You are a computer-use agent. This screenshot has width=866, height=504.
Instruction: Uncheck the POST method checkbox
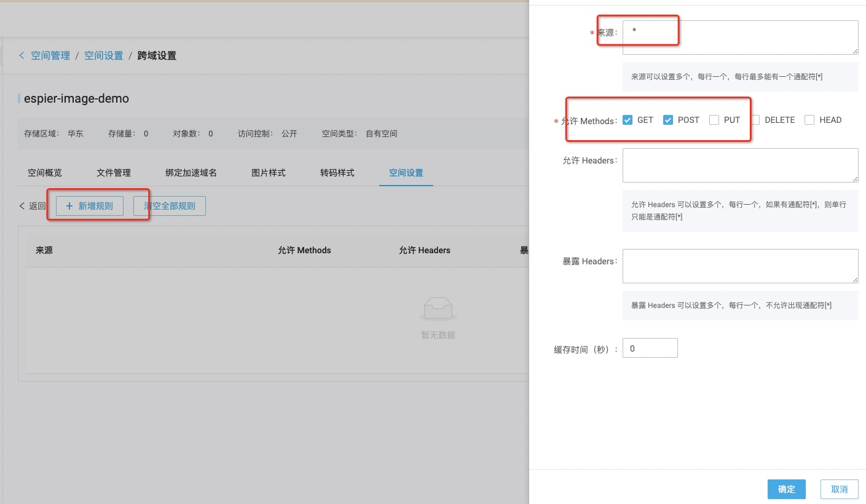668,120
